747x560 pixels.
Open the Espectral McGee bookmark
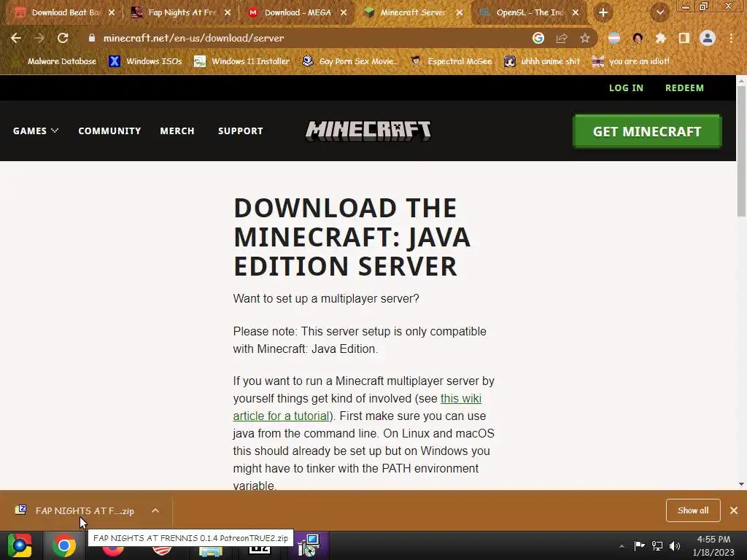pyautogui.click(x=451, y=61)
